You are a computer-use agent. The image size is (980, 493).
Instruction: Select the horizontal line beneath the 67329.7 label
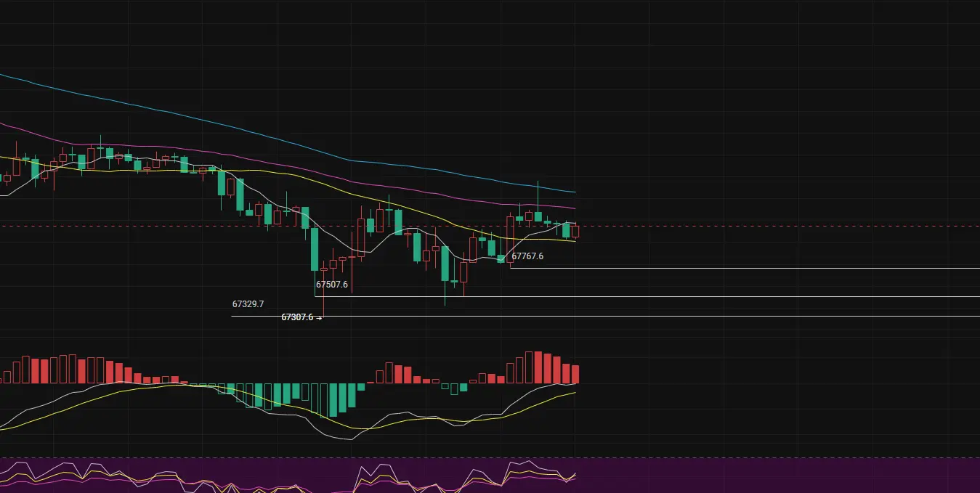click(x=605, y=316)
